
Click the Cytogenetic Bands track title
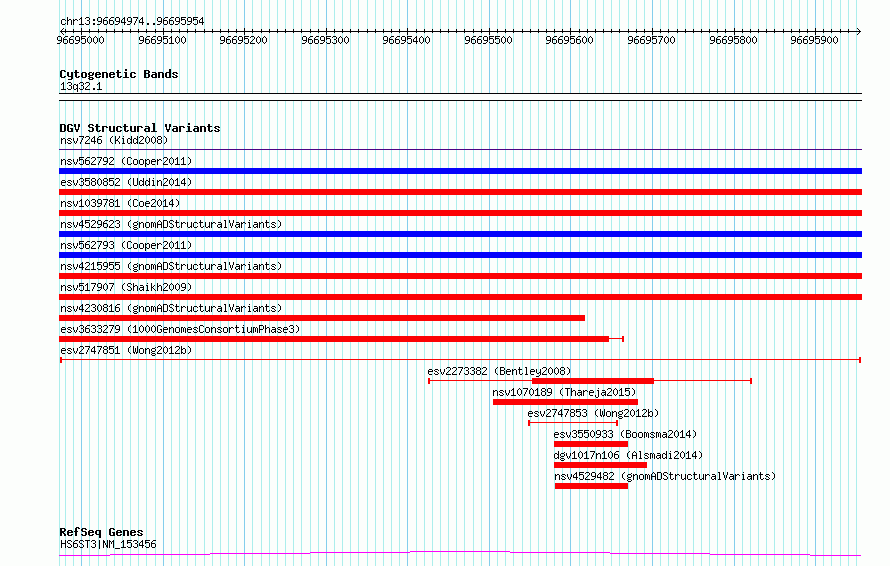pos(119,74)
